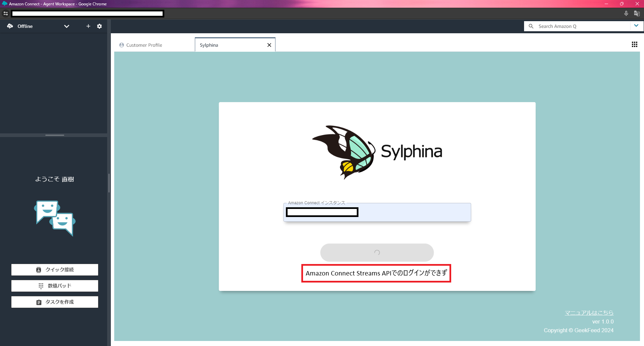This screenshot has height=346, width=644.
Task: Click the spinning progress indicator
Action: (x=377, y=253)
